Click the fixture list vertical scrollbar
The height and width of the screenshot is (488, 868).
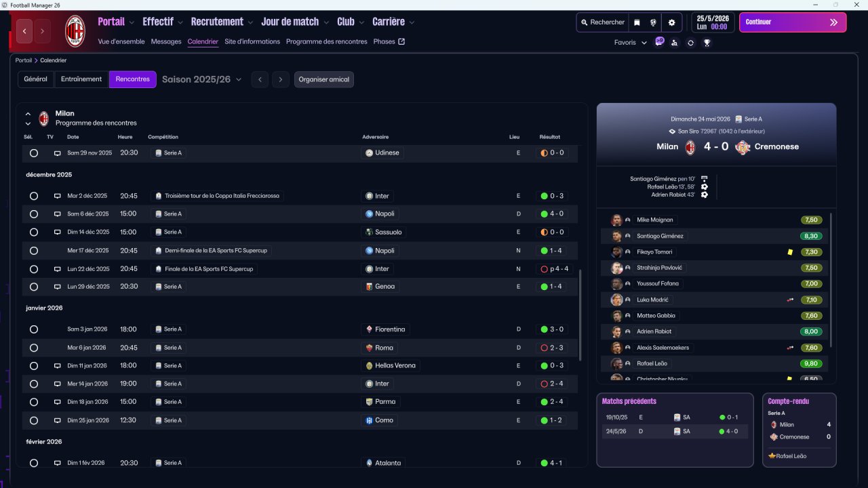click(580, 315)
